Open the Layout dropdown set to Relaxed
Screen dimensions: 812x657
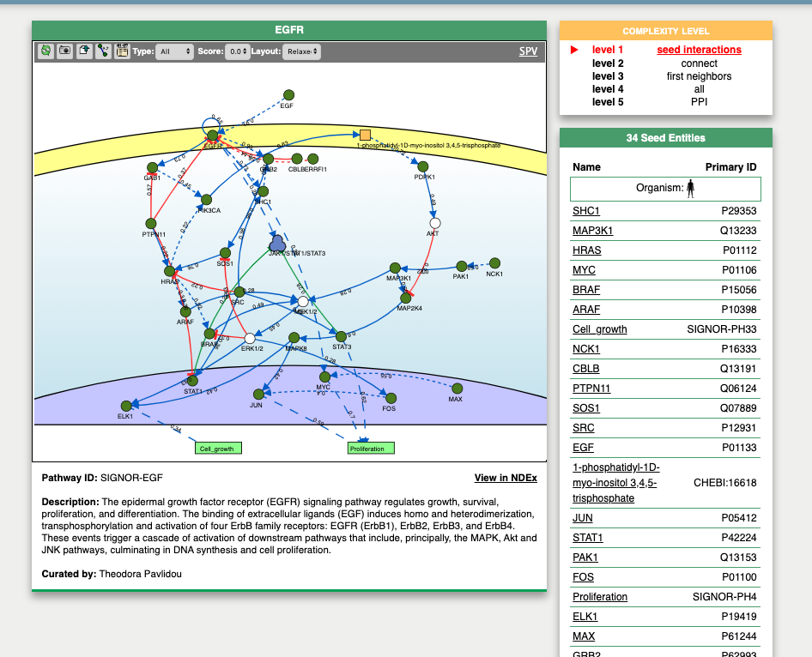[x=301, y=51]
